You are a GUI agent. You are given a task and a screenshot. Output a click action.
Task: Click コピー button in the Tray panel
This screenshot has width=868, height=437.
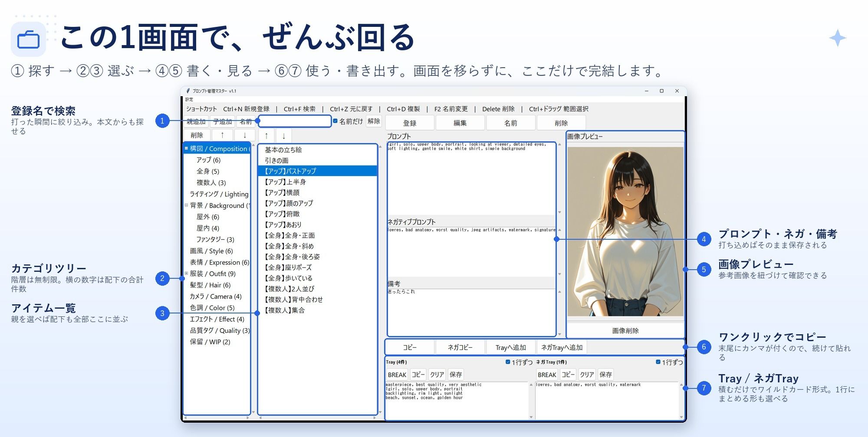pyautogui.click(x=418, y=375)
